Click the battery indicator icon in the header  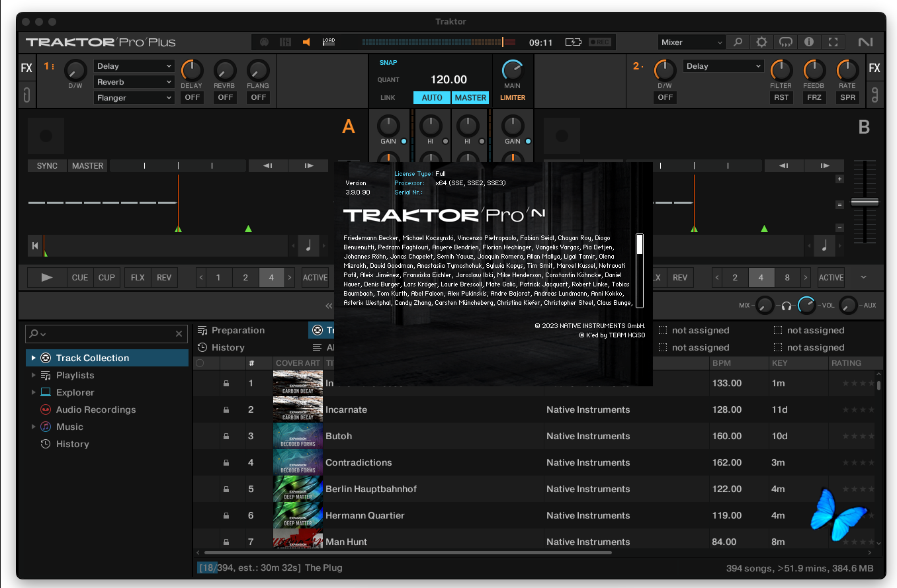tap(573, 42)
